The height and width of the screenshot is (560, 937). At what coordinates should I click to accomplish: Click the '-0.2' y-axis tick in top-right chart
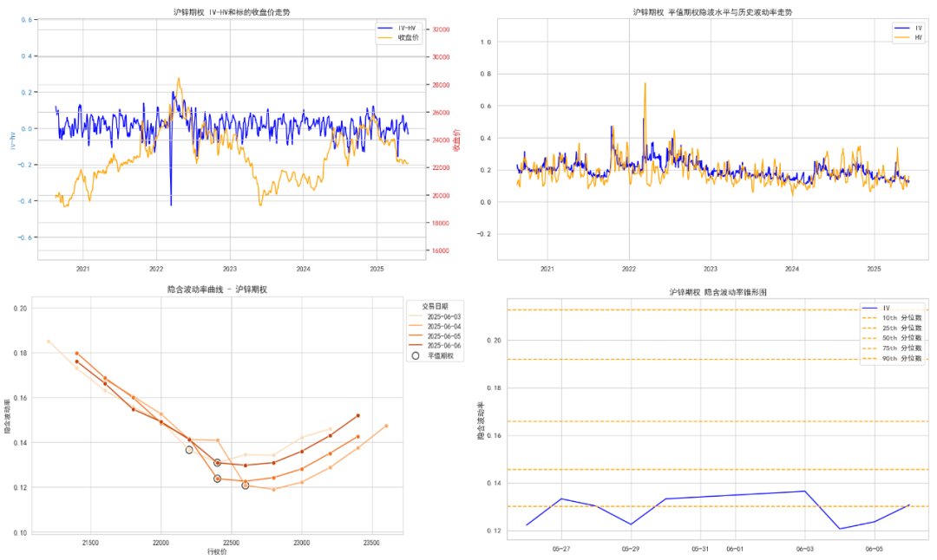(483, 234)
